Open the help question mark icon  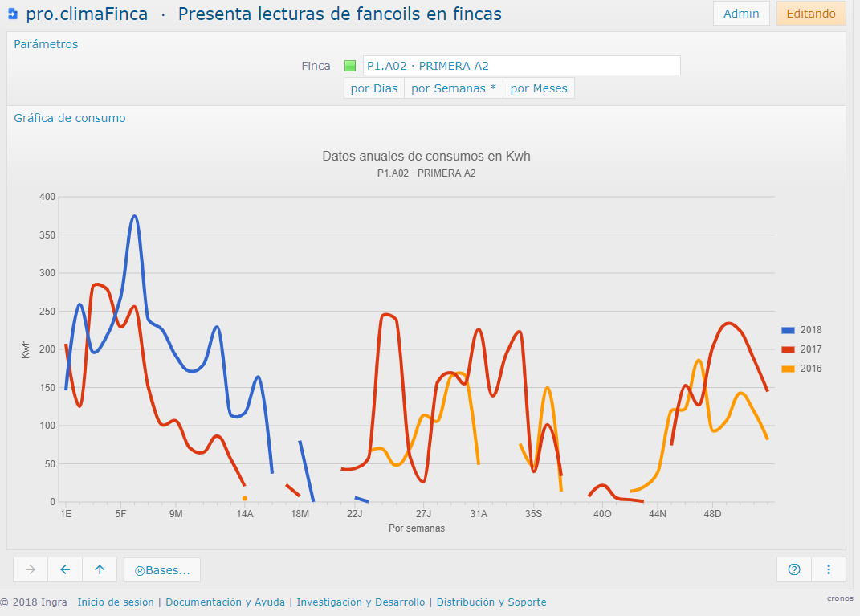tap(794, 569)
